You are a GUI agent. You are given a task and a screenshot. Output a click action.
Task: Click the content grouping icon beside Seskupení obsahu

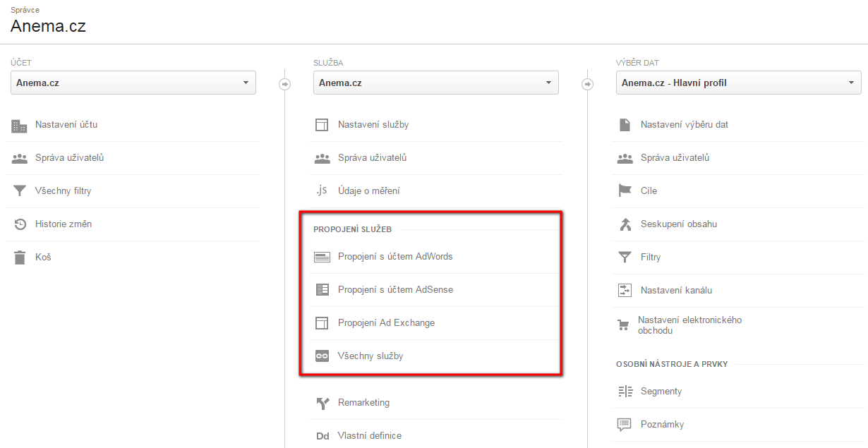click(x=625, y=224)
